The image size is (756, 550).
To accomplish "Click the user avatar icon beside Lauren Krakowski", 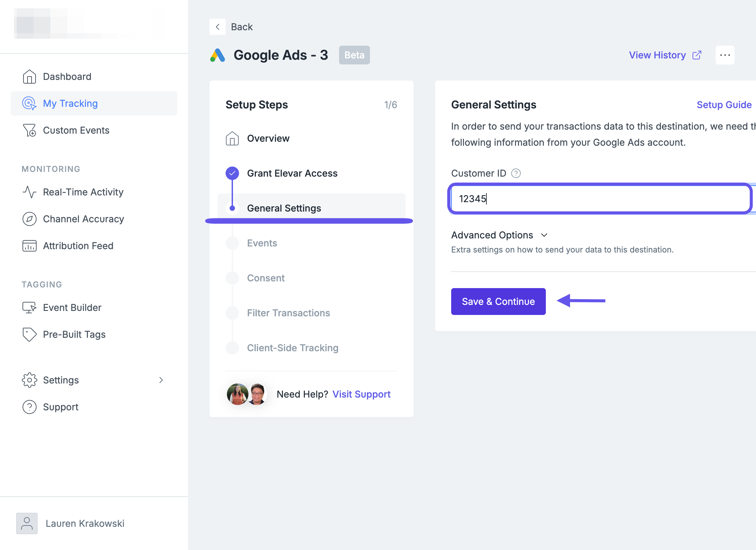I will tap(27, 523).
